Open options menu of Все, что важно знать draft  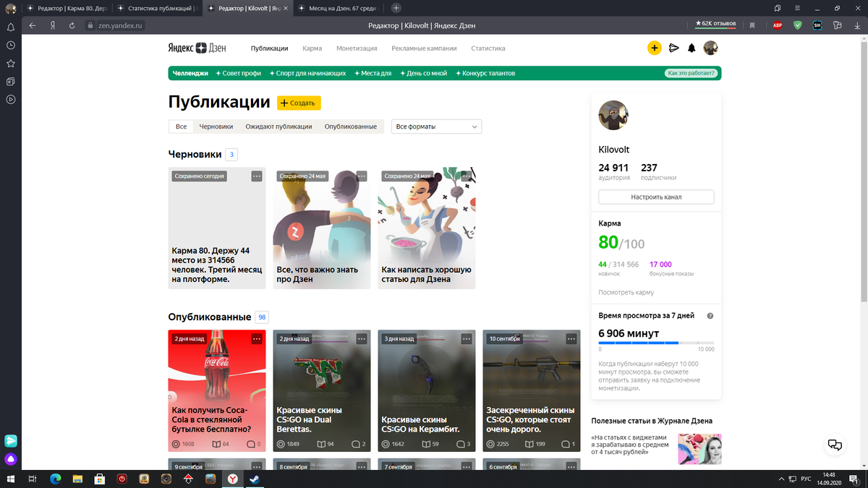click(362, 176)
